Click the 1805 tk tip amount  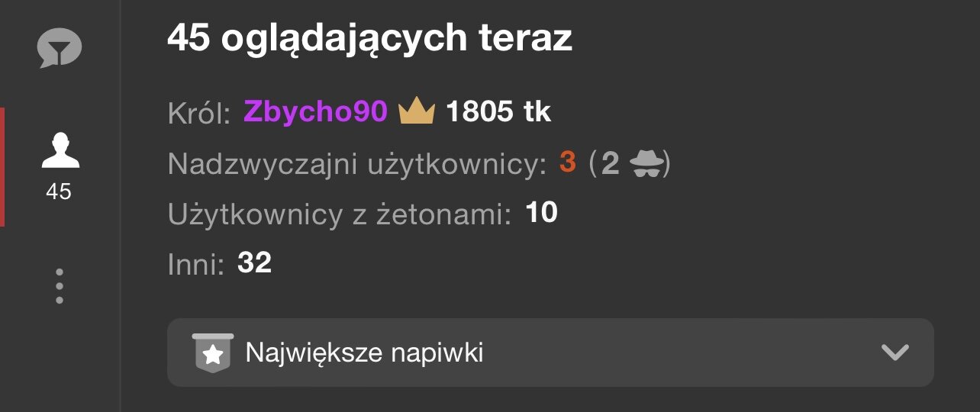(x=498, y=112)
